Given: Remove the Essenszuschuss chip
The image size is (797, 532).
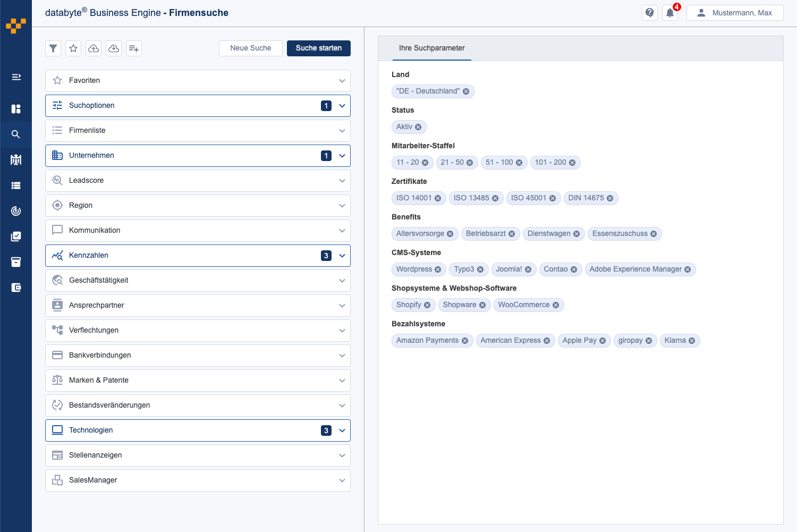Looking at the screenshot, I should point(654,234).
